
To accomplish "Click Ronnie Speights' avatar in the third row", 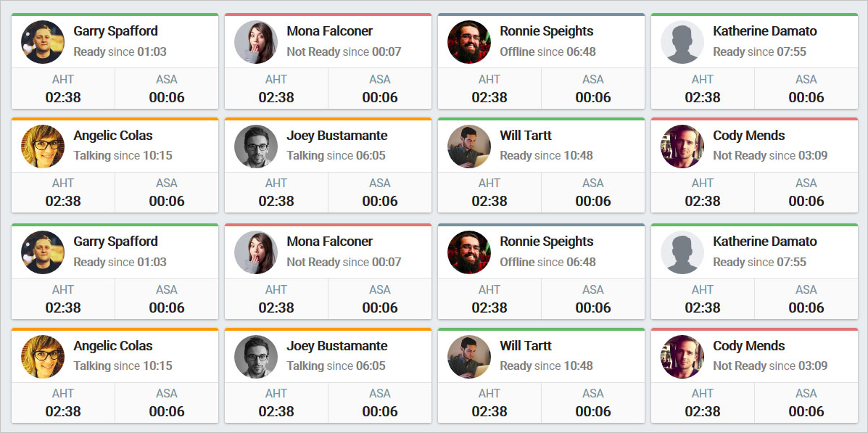I will coord(469,252).
